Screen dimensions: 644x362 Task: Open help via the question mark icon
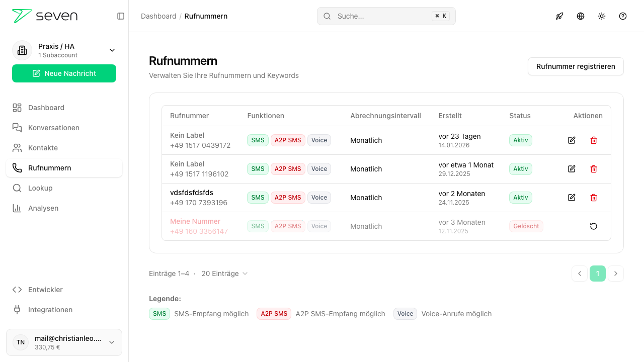pos(623,16)
